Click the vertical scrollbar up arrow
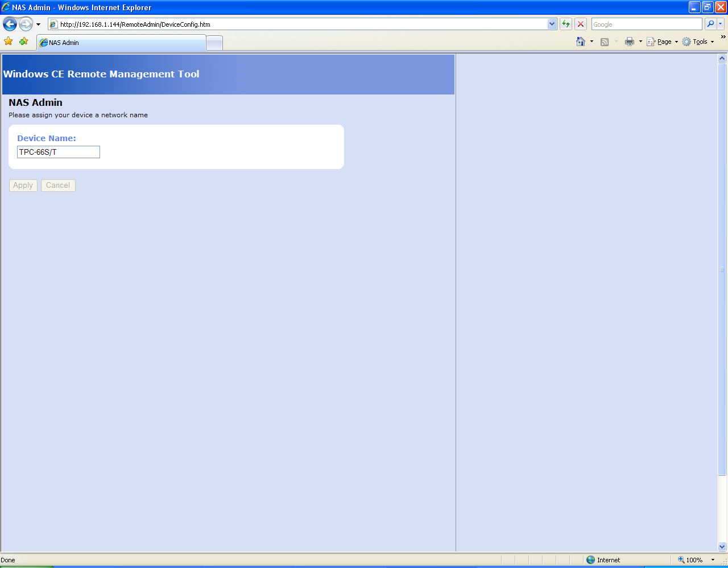 [722, 58]
